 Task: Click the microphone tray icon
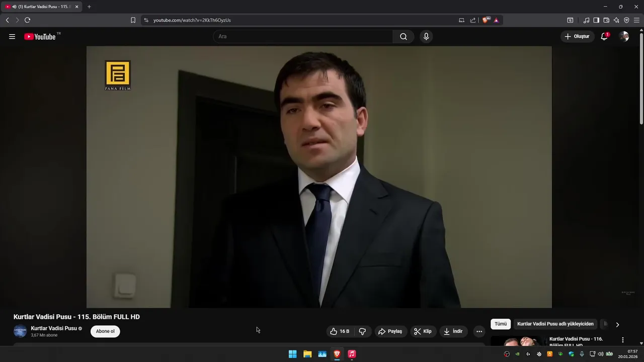point(582,354)
